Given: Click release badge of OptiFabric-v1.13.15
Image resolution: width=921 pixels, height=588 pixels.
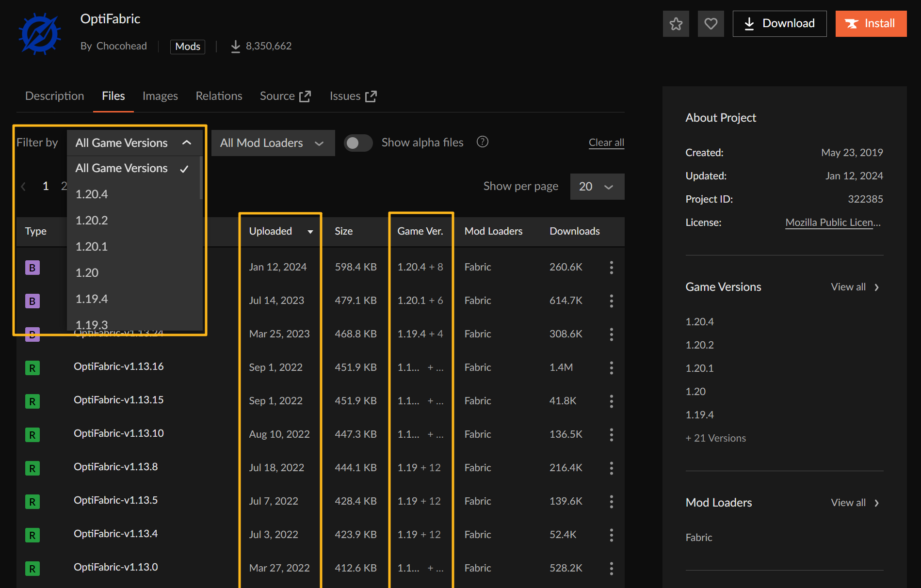Looking at the screenshot, I should [32, 401].
